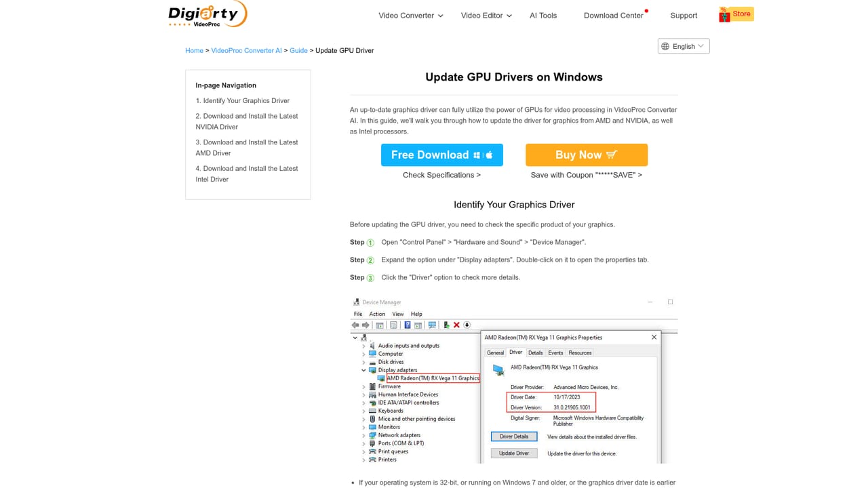Go to Download Center
Viewport: 868px width, 488px height.
point(614,16)
